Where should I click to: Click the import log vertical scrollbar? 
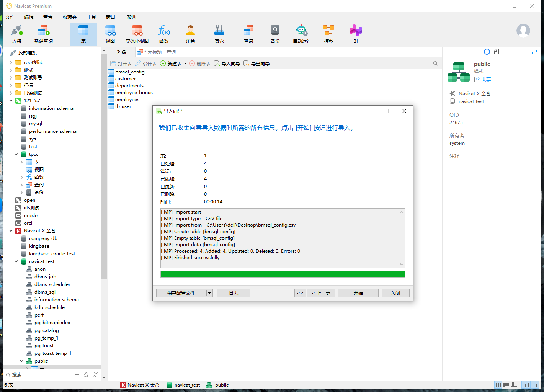tap(402, 238)
